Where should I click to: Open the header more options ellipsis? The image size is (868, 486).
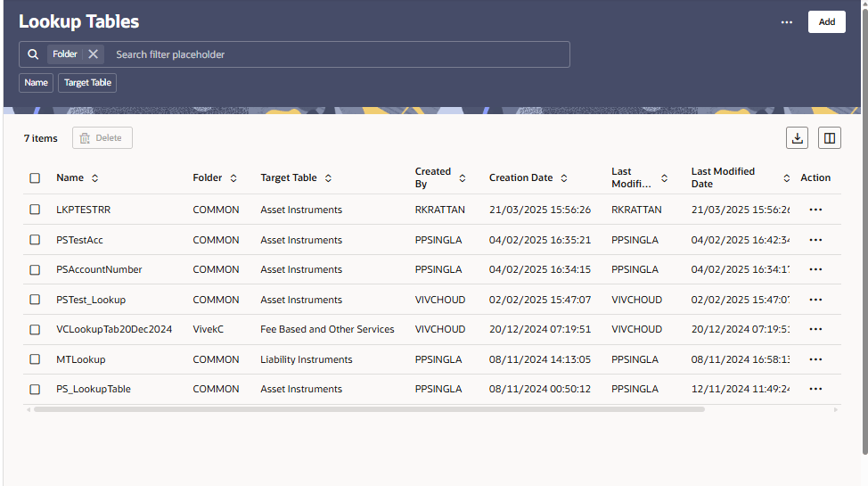787,22
